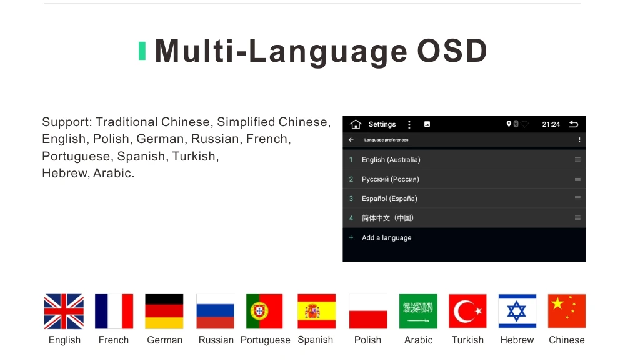The height and width of the screenshot is (364, 625).
Task: Click the Spanish flag
Action: [316, 312]
